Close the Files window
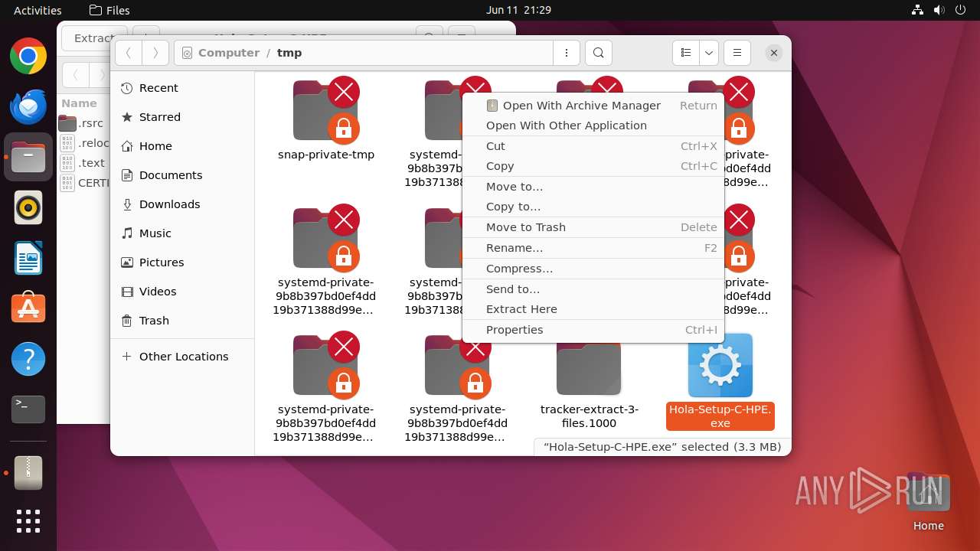The height and width of the screenshot is (551, 980). 774,53
